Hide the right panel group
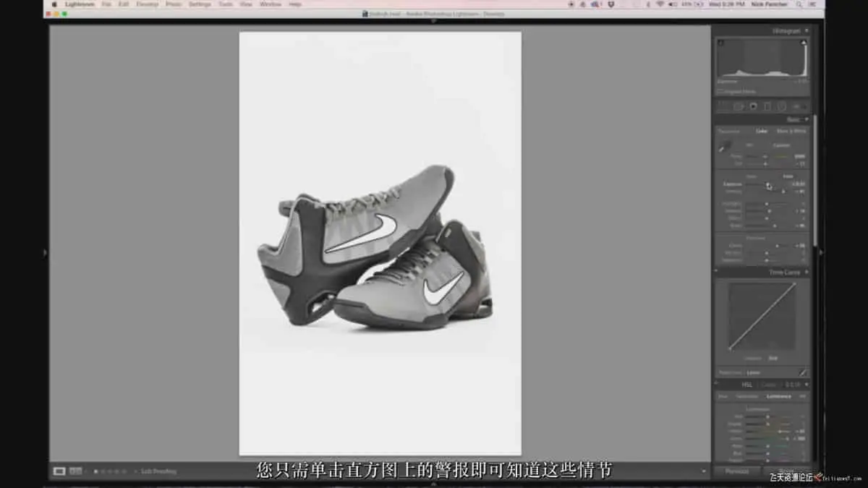This screenshot has height=488, width=868. point(821,252)
